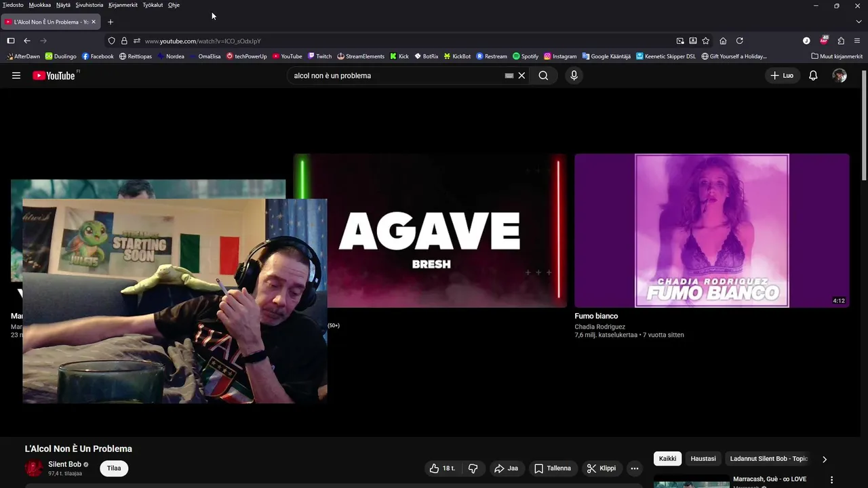The height and width of the screenshot is (488, 868).
Task: Expand Muut kirjanmerkit bookmarks folder
Action: (x=837, y=56)
